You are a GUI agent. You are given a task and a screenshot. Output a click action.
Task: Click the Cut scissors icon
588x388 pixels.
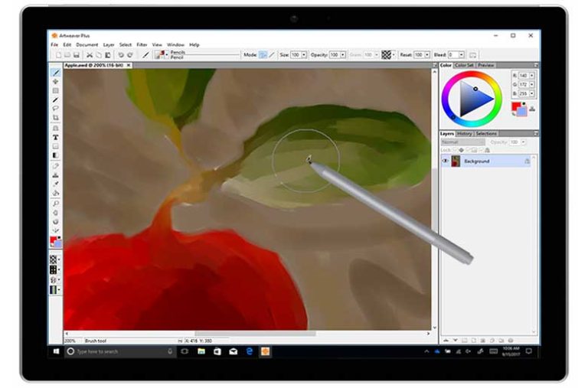point(90,55)
